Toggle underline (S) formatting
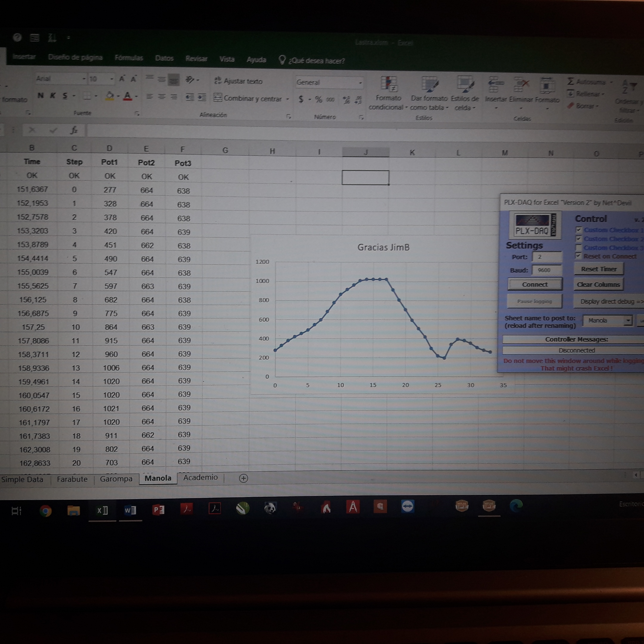This screenshot has width=644, height=644. [x=65, y=96]
